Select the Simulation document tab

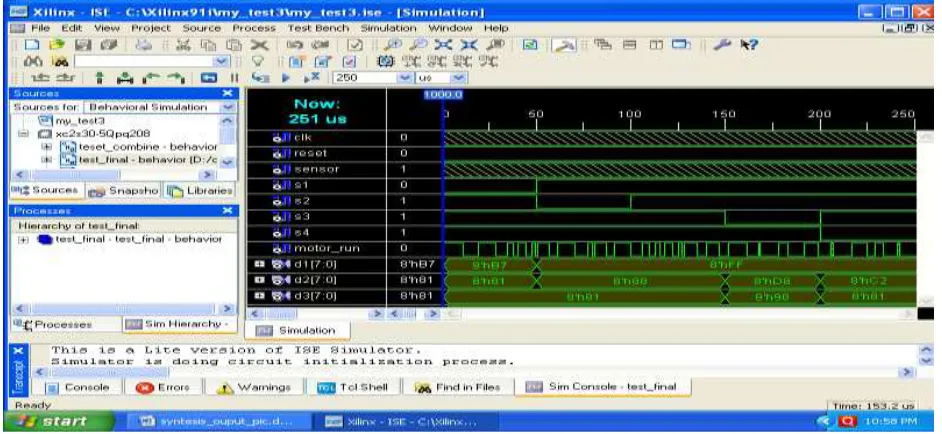click(299, 331)
